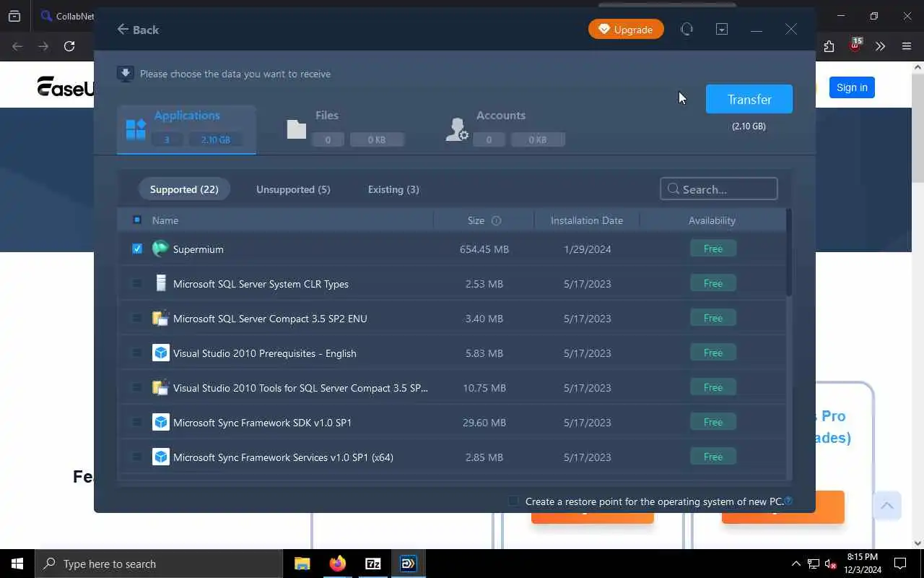Click the EaseUS Todo PCTrans taskbar icon

pyautogui.click(x=408, y=564)
